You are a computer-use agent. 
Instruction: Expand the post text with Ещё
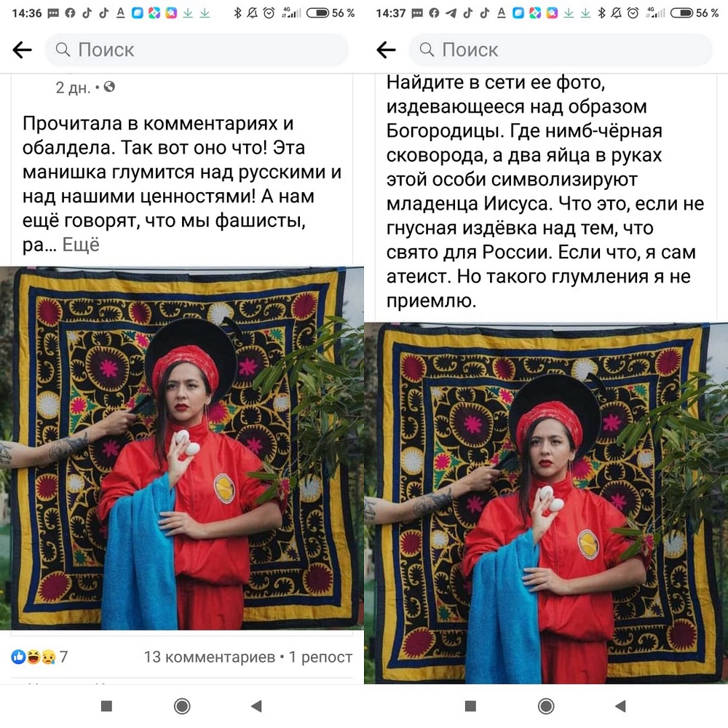(81, 245)
